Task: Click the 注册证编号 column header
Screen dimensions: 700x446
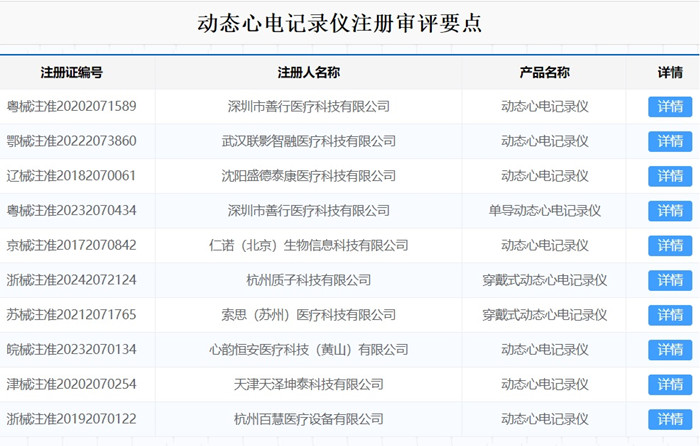Action: (x=71, y=72)
